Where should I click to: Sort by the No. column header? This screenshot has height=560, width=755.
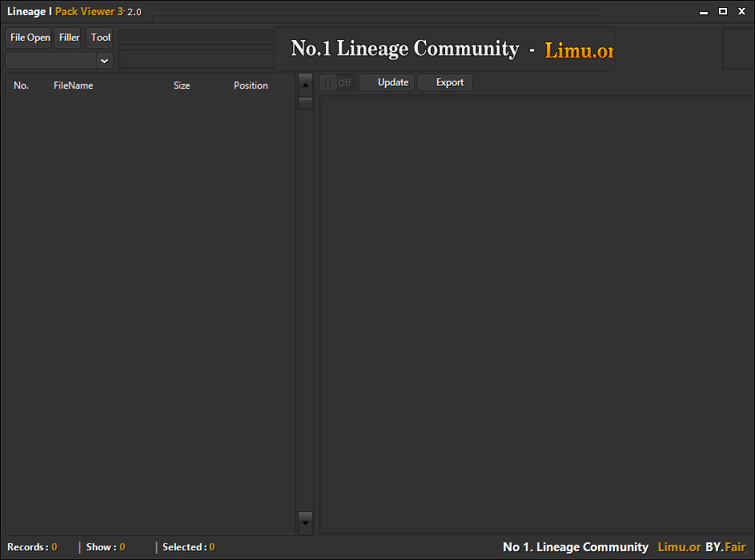point(21,86)
